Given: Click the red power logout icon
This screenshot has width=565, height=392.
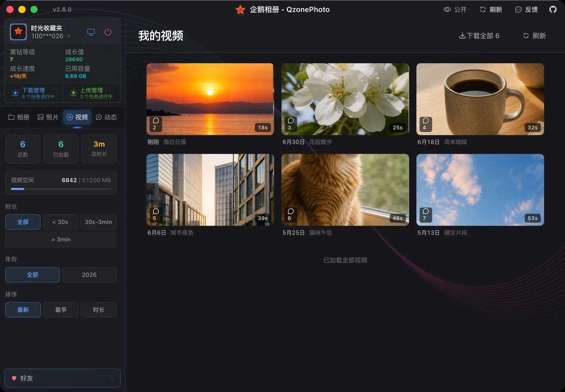Looking at the screenshot, I should 108,32.
